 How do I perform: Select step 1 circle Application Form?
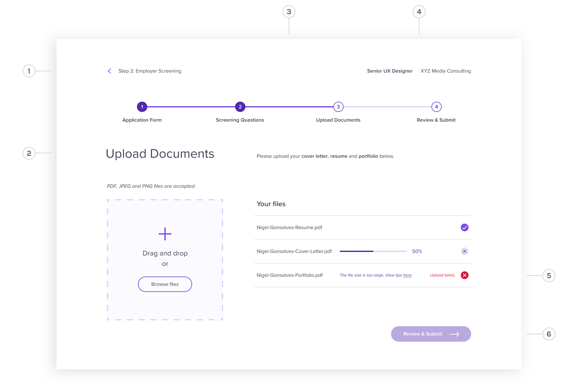[142, 106]
